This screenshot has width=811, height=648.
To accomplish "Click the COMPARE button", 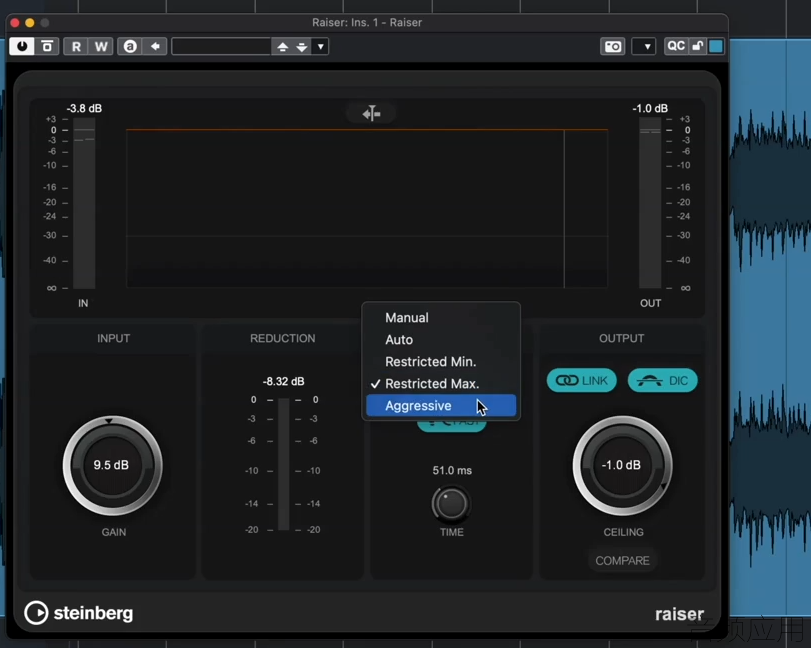I will (622, 561).
